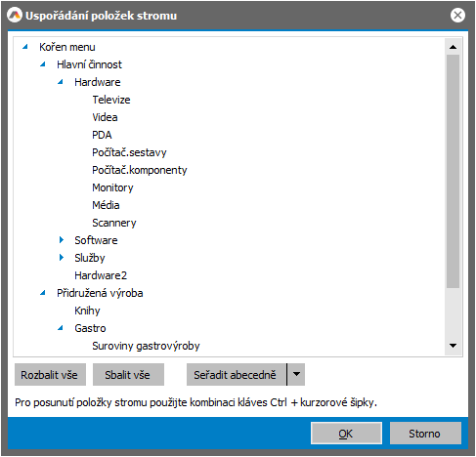The width and height of the screenshot is (476, 457).
Task: Collapse the Přidružená výroba branch
Action: pos(43,293)
